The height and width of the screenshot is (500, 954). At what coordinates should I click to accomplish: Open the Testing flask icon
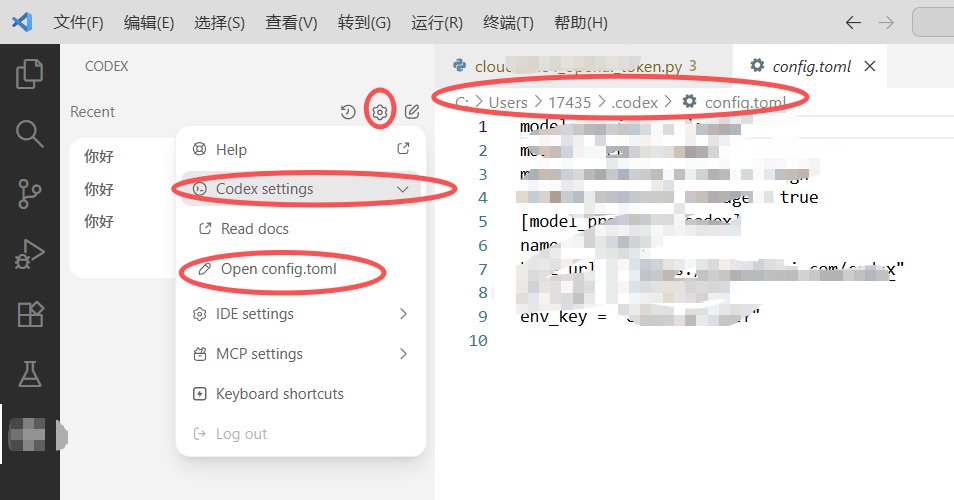tap(30, 374)
